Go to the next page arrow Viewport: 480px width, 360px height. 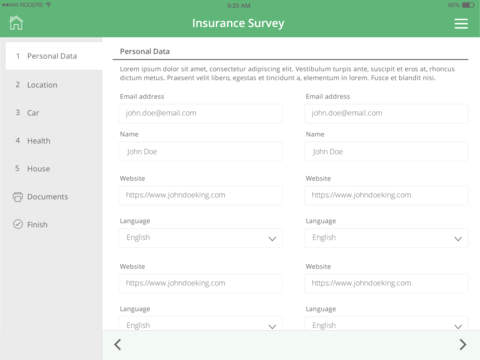tap(463, 344)
